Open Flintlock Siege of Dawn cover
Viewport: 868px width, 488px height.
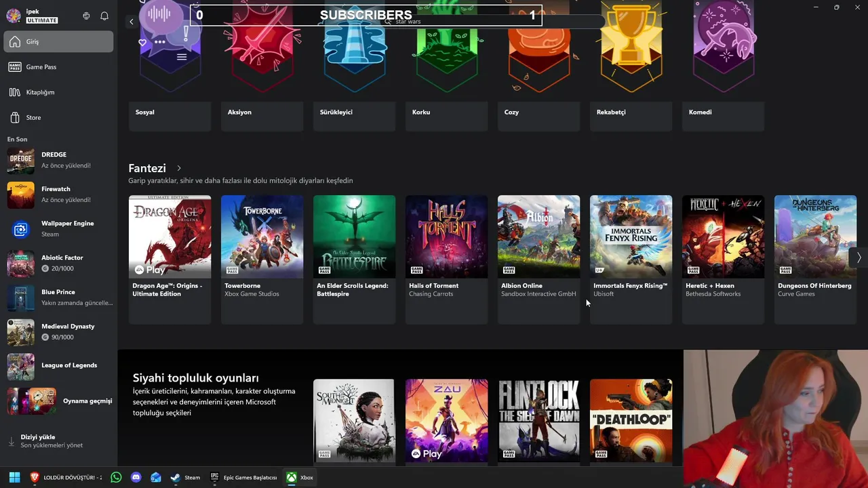click(x=538, y=421)
